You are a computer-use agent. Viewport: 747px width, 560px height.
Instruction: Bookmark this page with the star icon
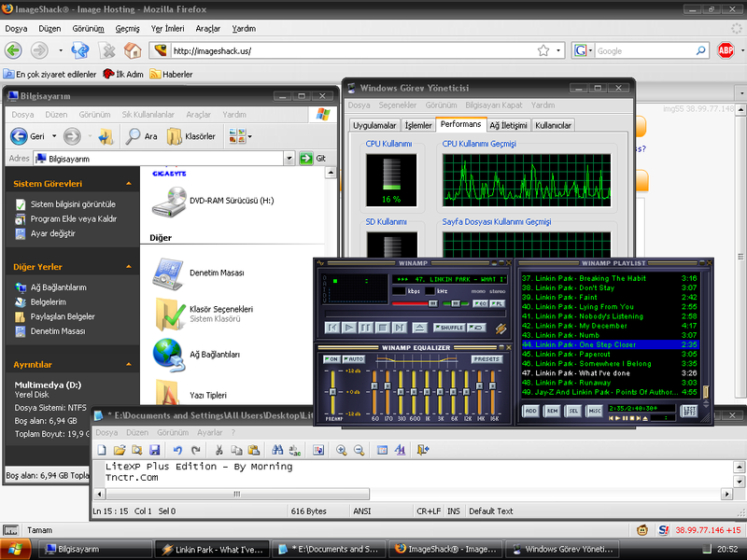click(x=543, y=50)
